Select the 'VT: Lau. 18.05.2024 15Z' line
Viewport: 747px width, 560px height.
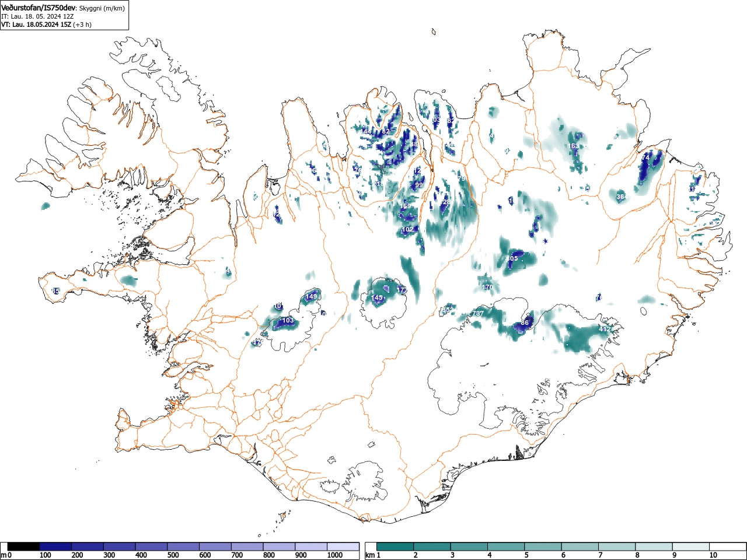[36, 24]
